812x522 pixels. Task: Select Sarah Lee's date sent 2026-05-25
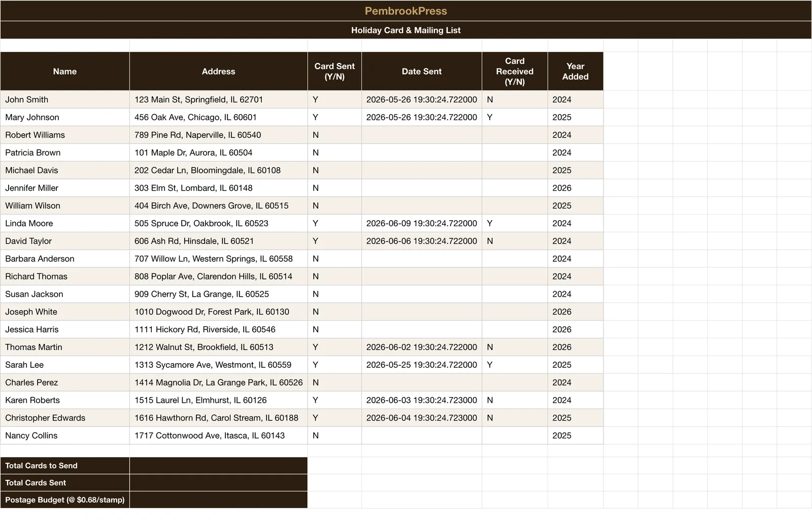422,365
